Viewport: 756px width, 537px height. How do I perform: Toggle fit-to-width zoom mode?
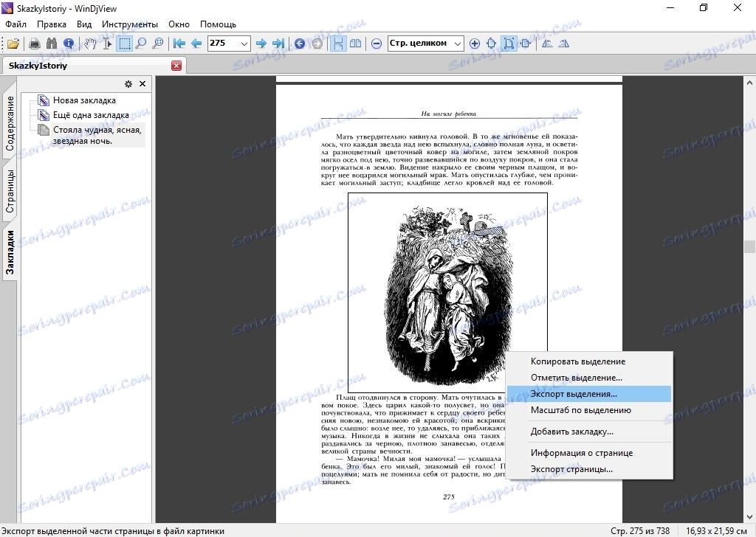click(x=524, y=44)
